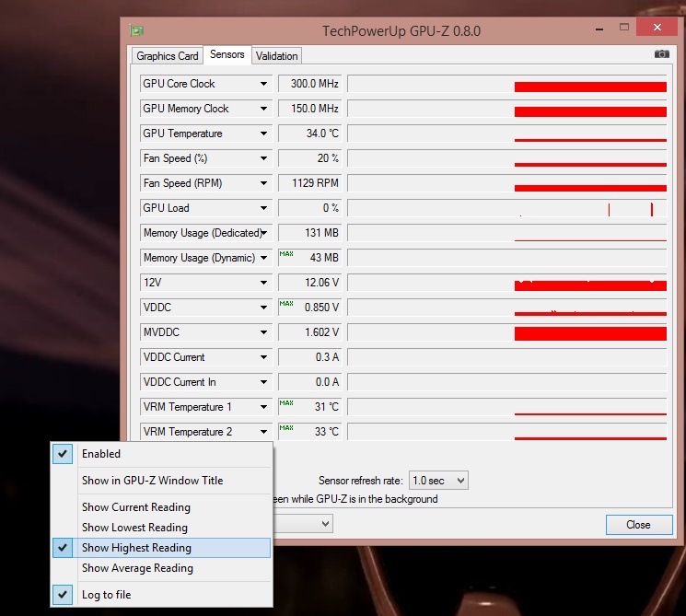Image resolution: width=686 pixels, height=616 pixels.
Task: Click the GPU-Z app icon in title bar
Action: click(x=137, y=30)
